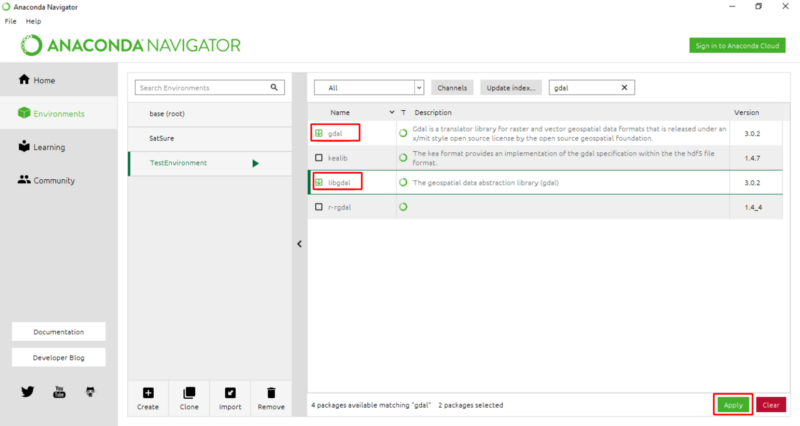The image size is (800, 426).
Task: Import an environment
Action: click(230, 398)
